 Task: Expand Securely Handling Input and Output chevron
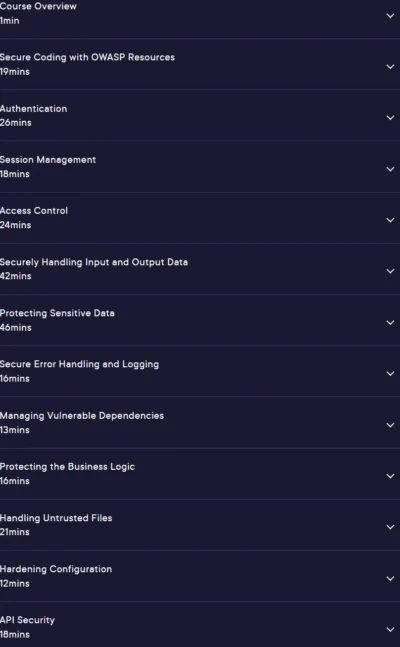pyautogui.click(x=390, y=271)
